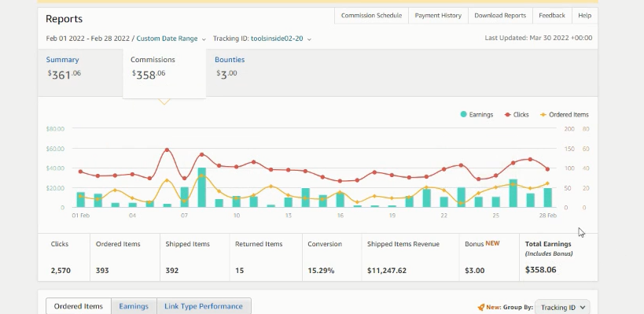Open the Group By Tracking ID dropdown
Image resolution: width=644 pixels, height=314 pixels.
[x=562, y=308]
